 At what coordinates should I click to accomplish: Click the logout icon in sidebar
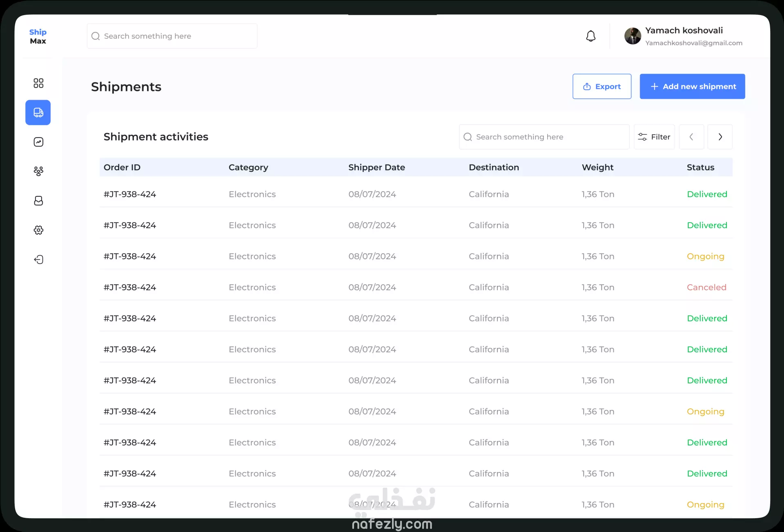38,260
